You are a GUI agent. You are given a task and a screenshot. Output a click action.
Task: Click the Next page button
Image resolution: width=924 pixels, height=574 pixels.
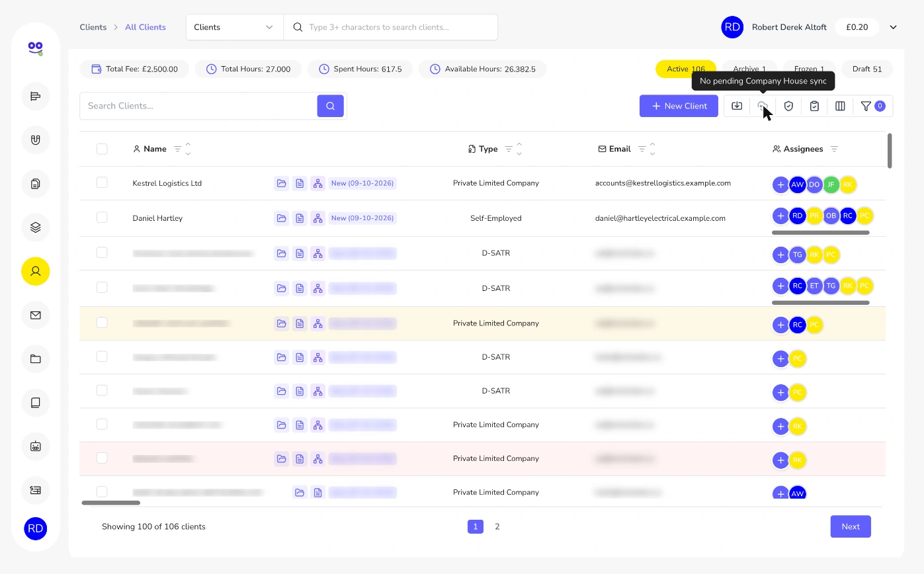tap(851, 526)
